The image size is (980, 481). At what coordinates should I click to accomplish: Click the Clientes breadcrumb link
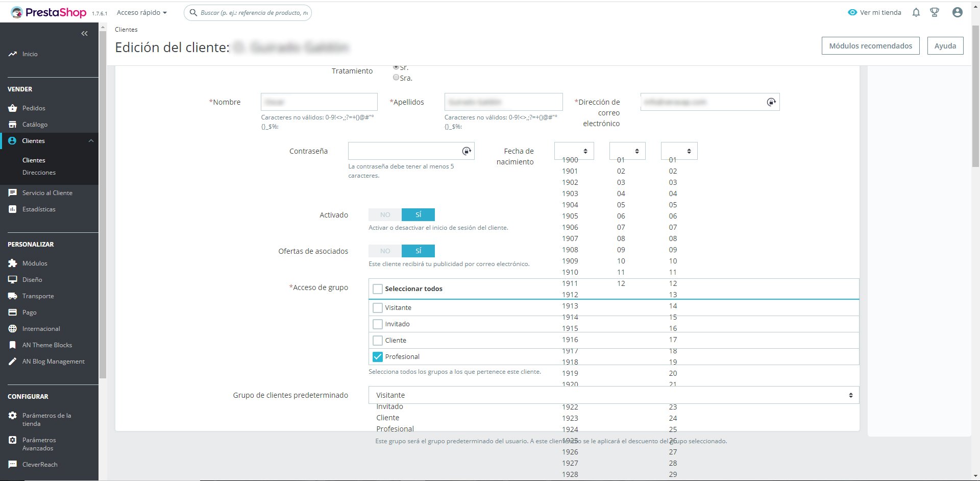(126, 30)
